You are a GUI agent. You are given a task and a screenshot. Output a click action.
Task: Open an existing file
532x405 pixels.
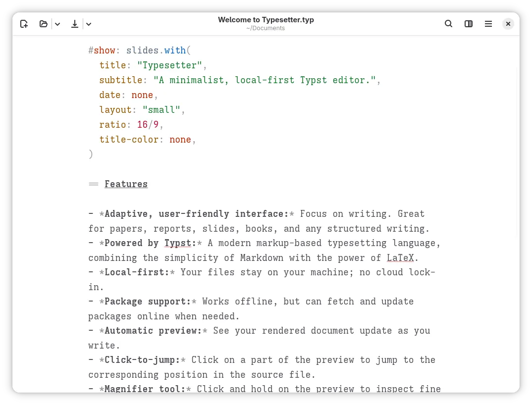(x=44, y=24)
